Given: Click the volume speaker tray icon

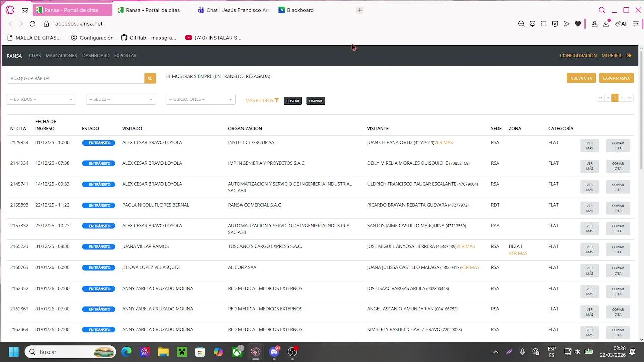Looking at the screenshot, I should pos(577,352).
